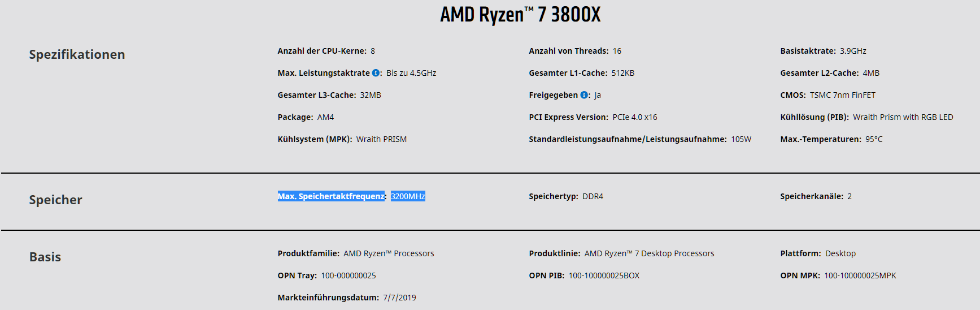Click the OPN MPK 100-100000025MPK value
Image resolution: width=980 pixels, height=310 pixels.
click(860, 275)
